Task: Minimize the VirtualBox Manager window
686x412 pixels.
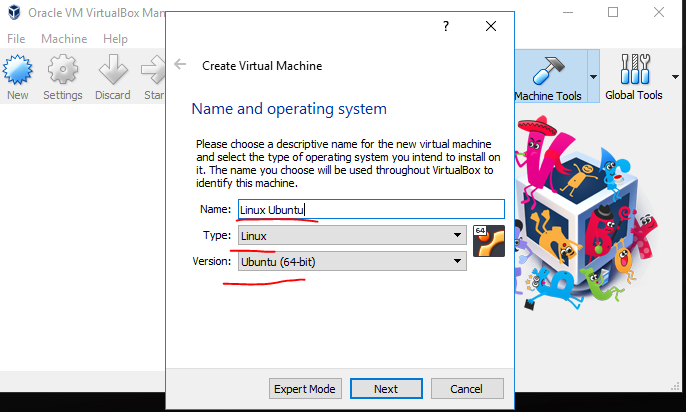Action: 568,12
